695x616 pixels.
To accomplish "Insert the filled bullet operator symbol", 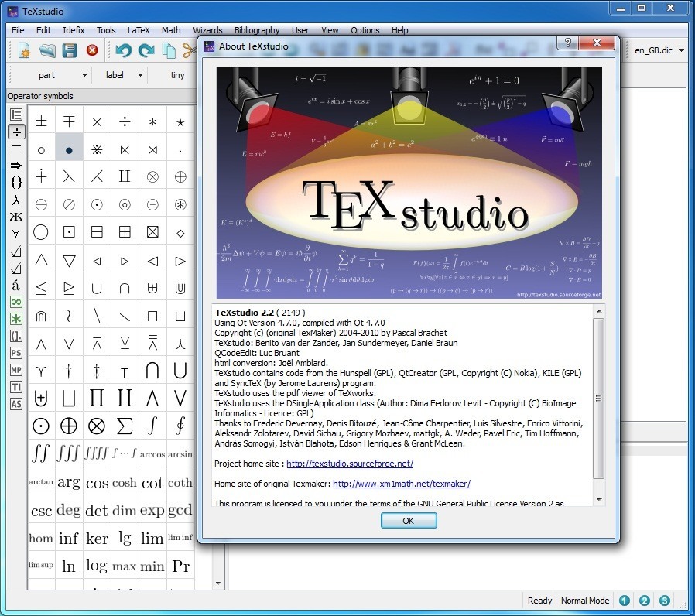I will coord(69,150).
